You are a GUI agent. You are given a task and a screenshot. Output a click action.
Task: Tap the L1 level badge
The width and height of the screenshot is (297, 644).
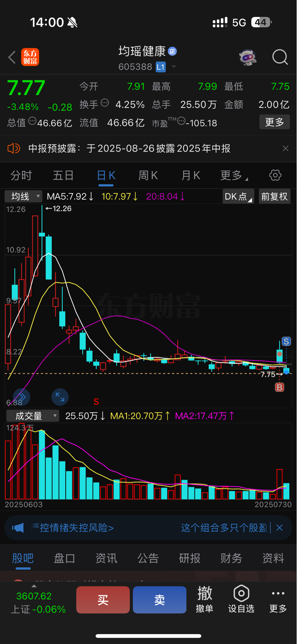pos(161,67)
